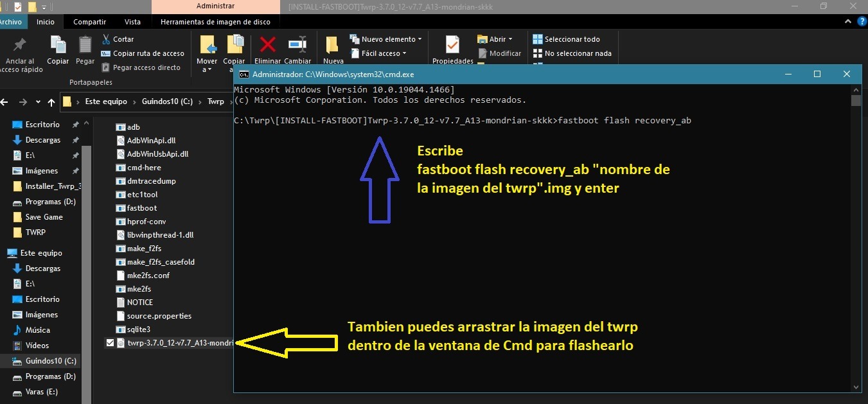
Task: Switch to the Inicio ribbon tab
Action: 46,22
